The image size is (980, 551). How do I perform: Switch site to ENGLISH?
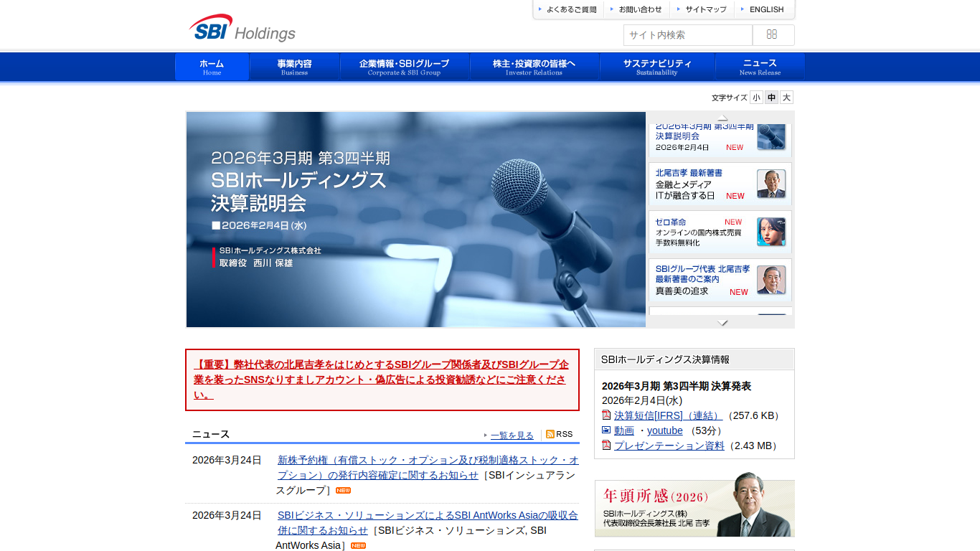[x=763, y=9]
